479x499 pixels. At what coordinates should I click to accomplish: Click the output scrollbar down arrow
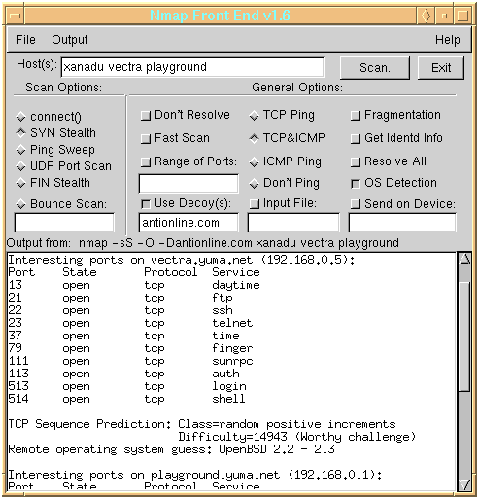(465, 484)
